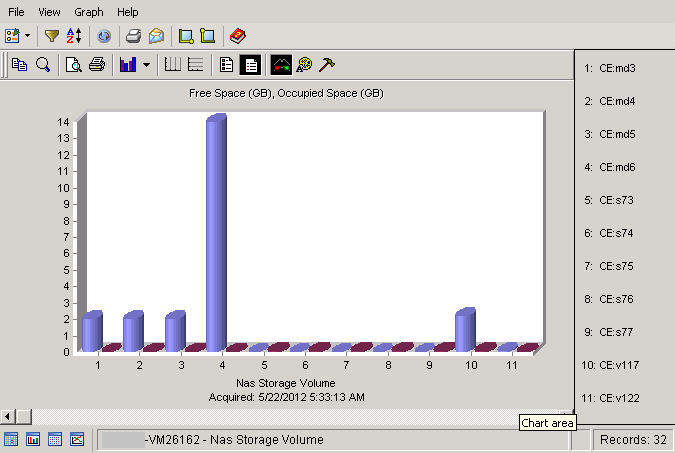Click legend entry '1: CE:md3'

610,68
